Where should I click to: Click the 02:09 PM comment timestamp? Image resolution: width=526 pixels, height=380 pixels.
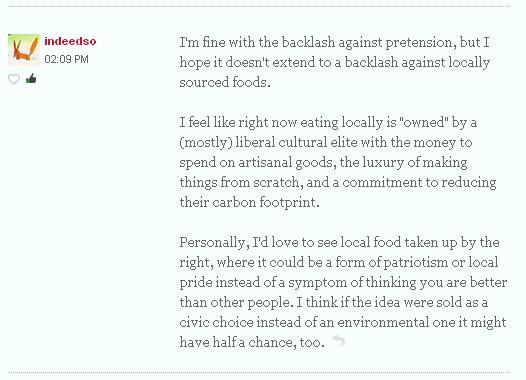(66, 59)
